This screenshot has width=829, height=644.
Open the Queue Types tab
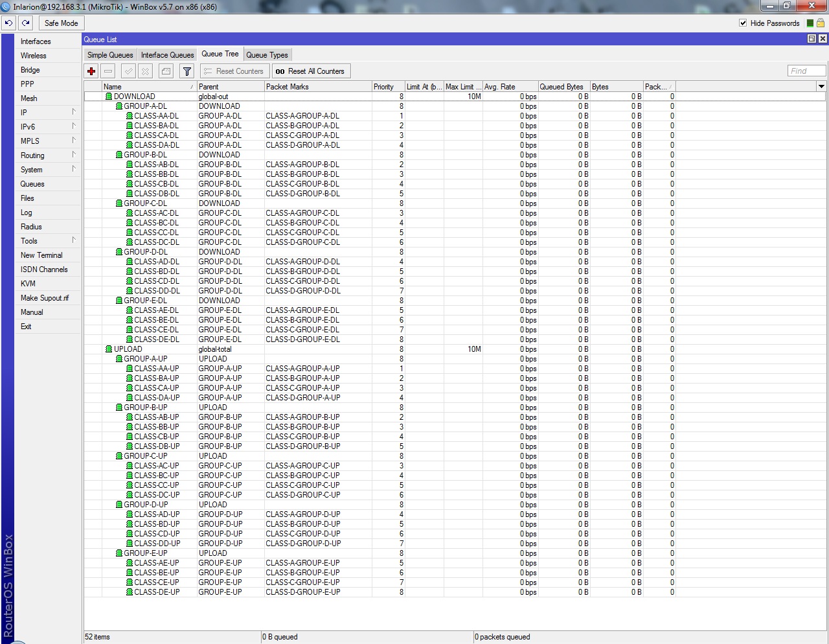tap(267, 55)
